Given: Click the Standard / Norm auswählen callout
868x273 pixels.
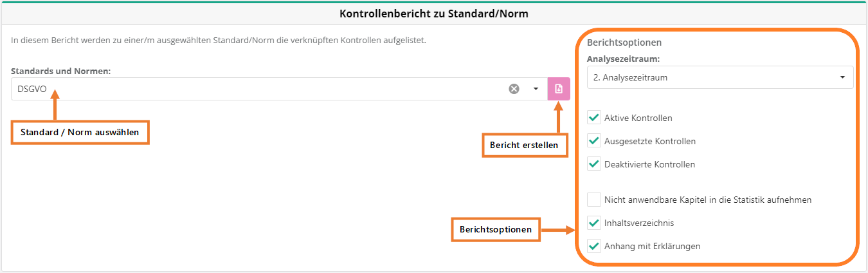Looking at the screenshot, I should point(80,133).
